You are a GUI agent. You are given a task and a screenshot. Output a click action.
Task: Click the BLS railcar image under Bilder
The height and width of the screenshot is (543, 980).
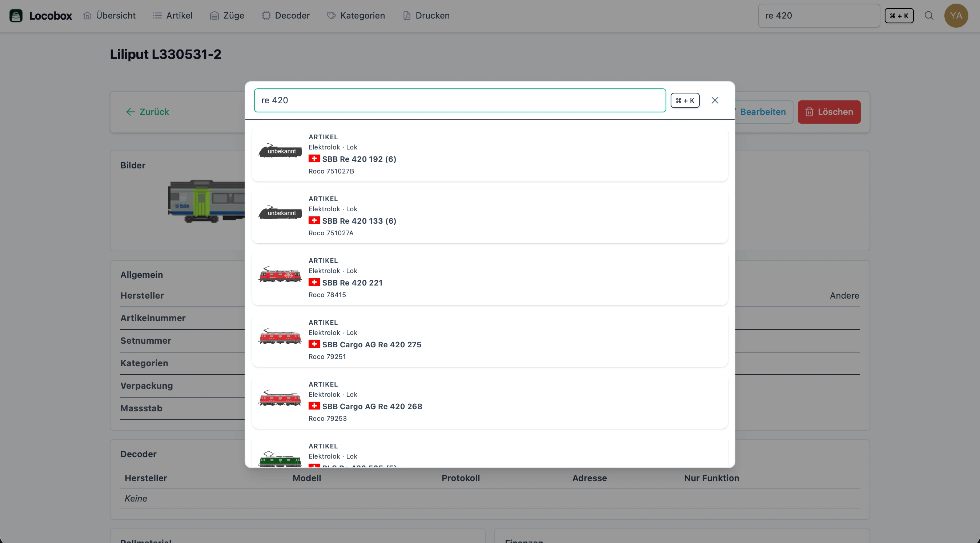point(206,201)
